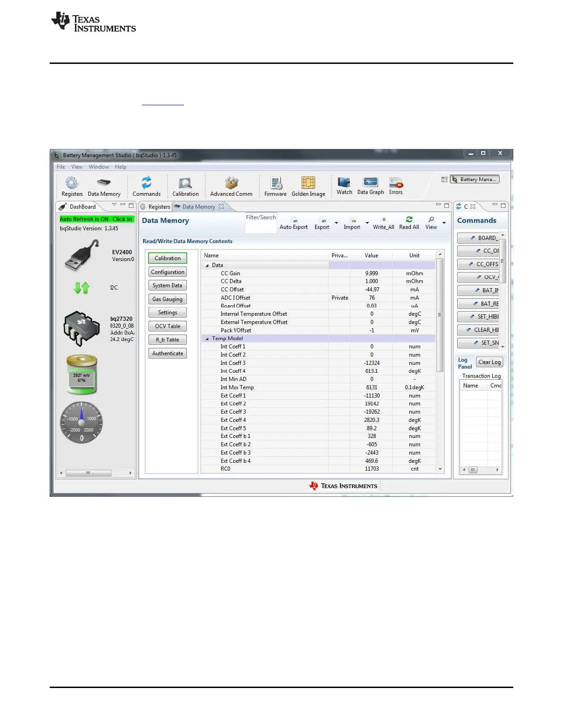Click the battery gauge icon showing 3927 mV

click(81, 375)
